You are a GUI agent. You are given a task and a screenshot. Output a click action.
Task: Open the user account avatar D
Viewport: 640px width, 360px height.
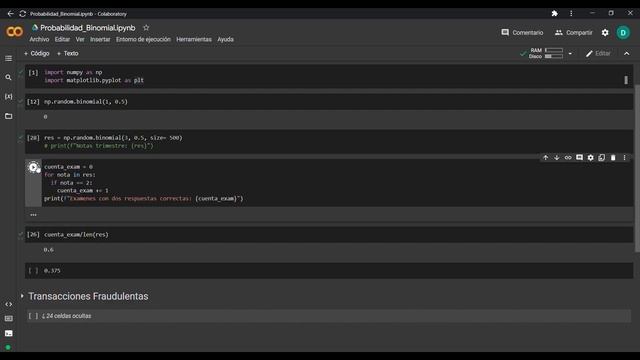(x=623, y=33)
